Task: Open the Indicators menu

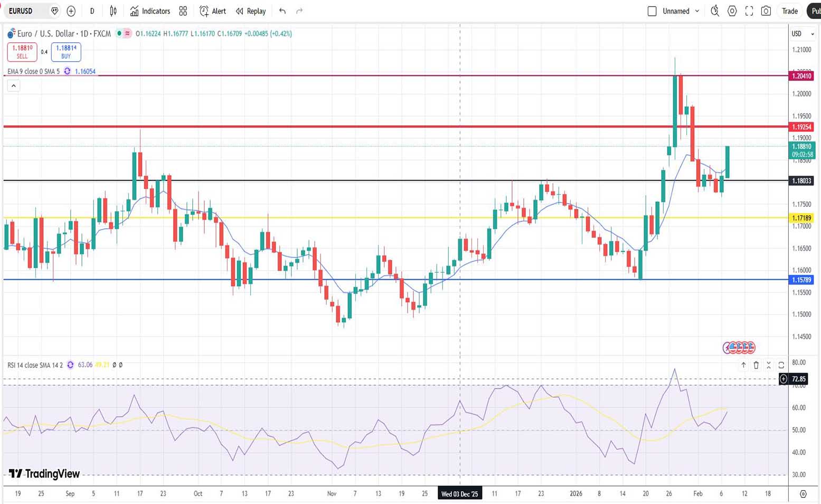Action: coord(150,11)
